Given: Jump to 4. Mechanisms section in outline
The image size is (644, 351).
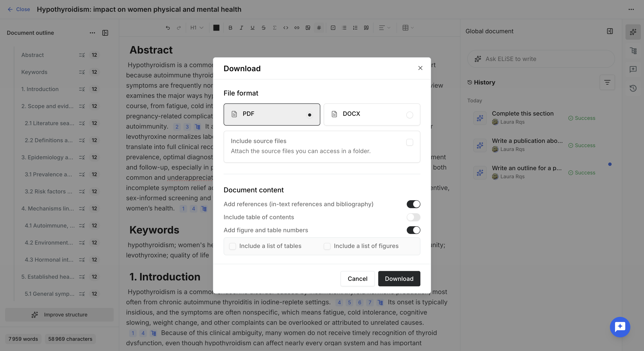Looking at the screenshot, I should click(47, 209).
